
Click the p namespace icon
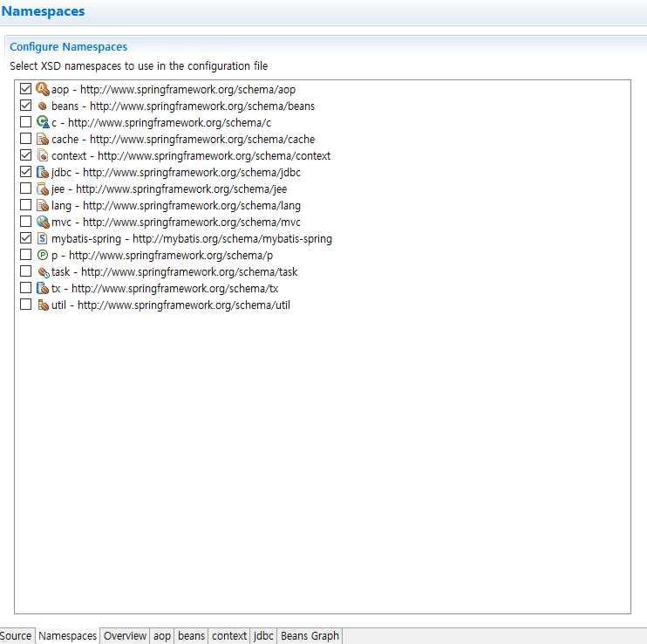pyautogui.click(x=43, y=255)
